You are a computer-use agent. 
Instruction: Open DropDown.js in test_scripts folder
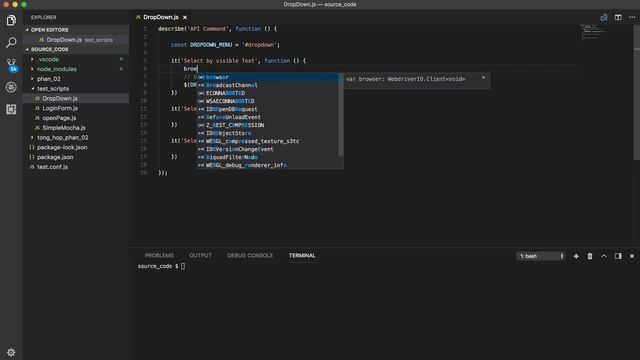(76, 98)
